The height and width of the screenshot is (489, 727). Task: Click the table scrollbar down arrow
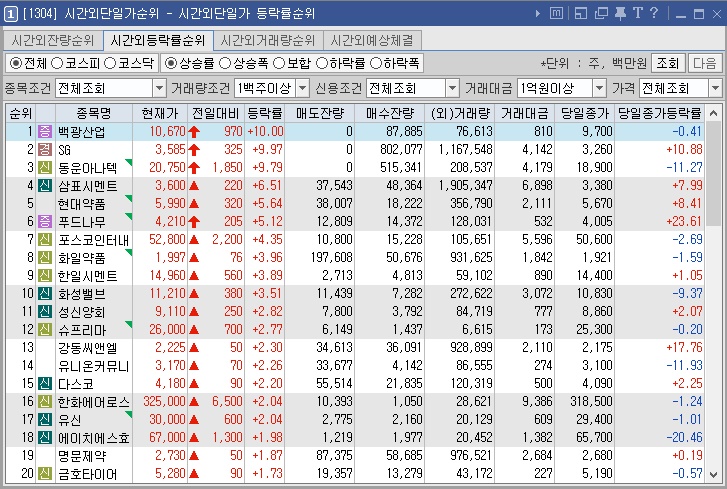coord(714,475)
